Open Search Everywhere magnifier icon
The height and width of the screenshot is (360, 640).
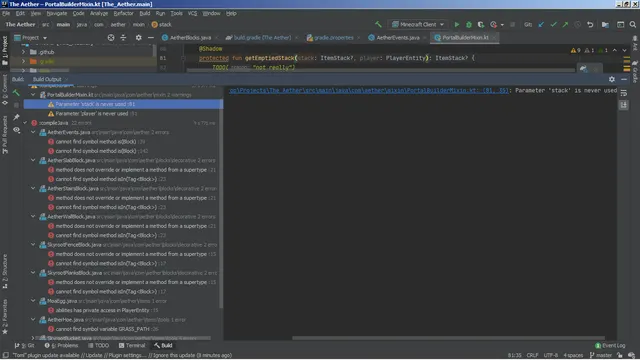click(633, 24)
